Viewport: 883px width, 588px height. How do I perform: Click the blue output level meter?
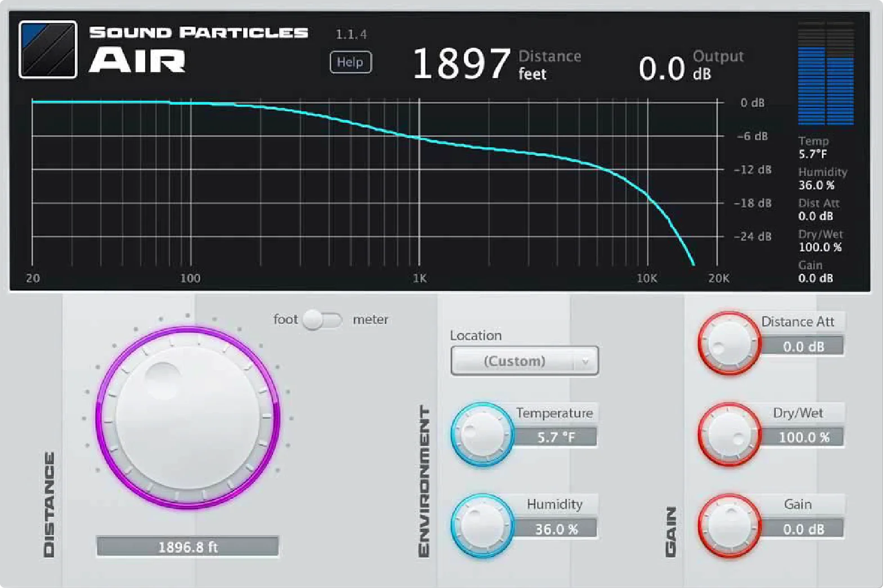(x=826, y=73)
